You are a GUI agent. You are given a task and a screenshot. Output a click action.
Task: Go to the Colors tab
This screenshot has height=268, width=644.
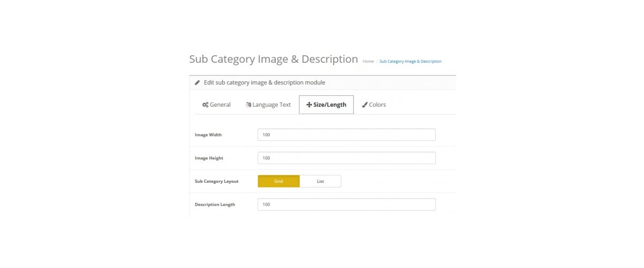tap(374, 105)
